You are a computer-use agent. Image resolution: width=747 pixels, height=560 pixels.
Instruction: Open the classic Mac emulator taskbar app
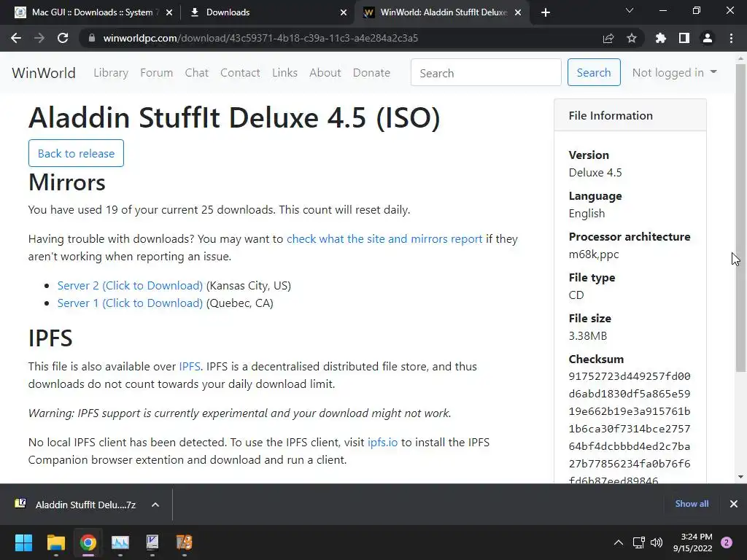(152, 542)
